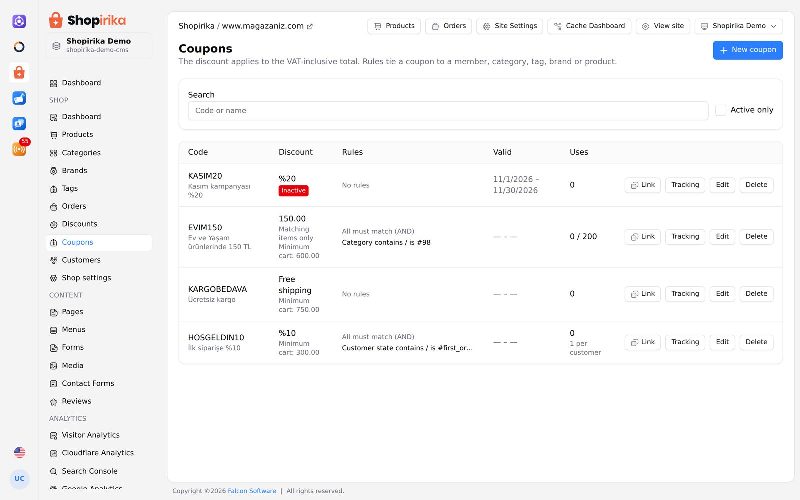Screen dimensions: 800x500
Task: Open the orange shop bag rail icon
Action: (19, 72)
